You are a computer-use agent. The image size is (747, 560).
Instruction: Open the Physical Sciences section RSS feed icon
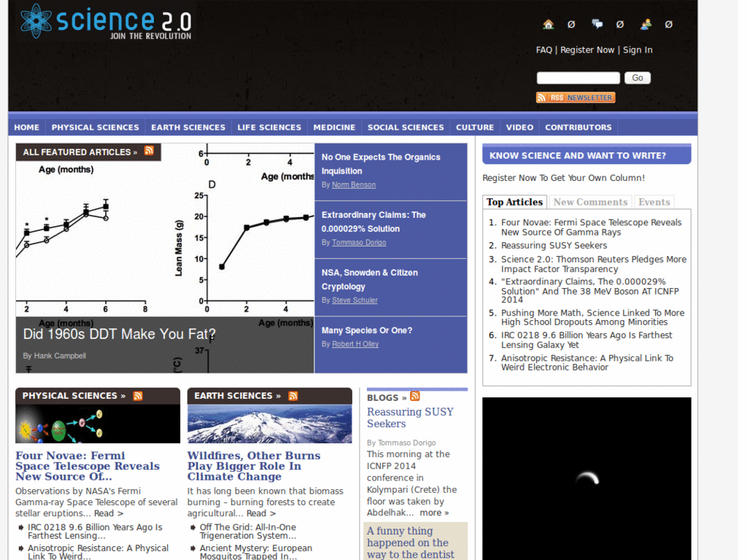point(138,395)
